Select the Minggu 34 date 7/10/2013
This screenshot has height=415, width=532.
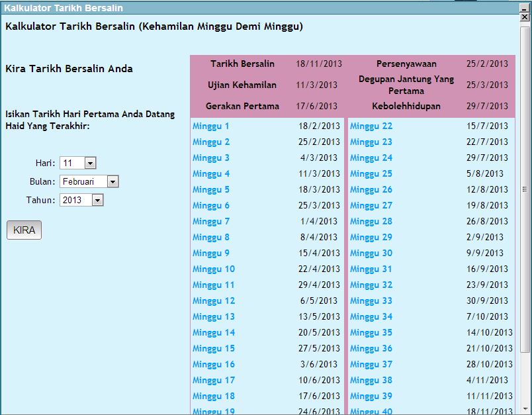point(487,316)
